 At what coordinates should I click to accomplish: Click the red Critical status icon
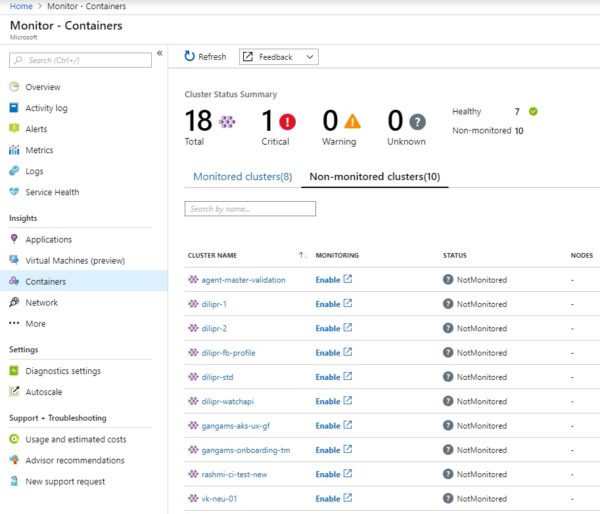coord(287,122)
